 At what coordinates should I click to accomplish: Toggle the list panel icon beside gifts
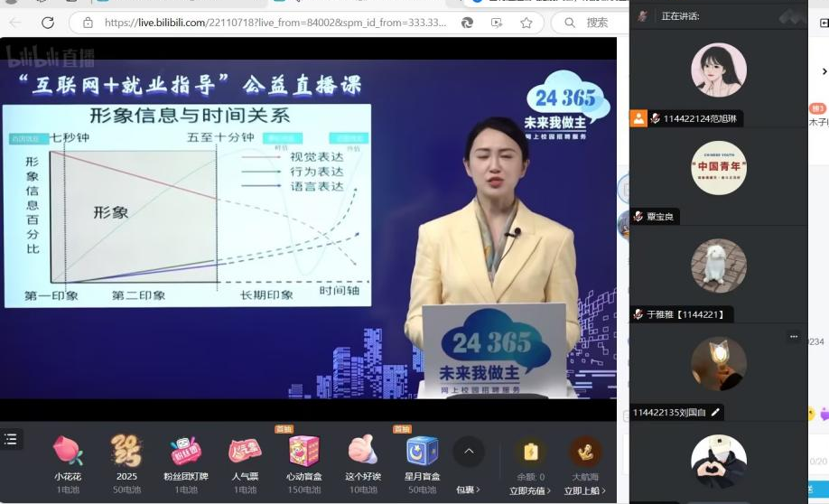(11, 439)
